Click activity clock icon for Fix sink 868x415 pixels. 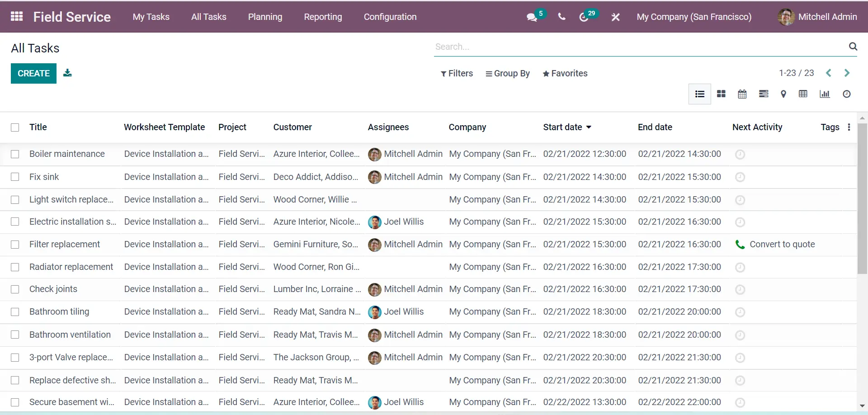pyautogui.click(x=740, y=177)
